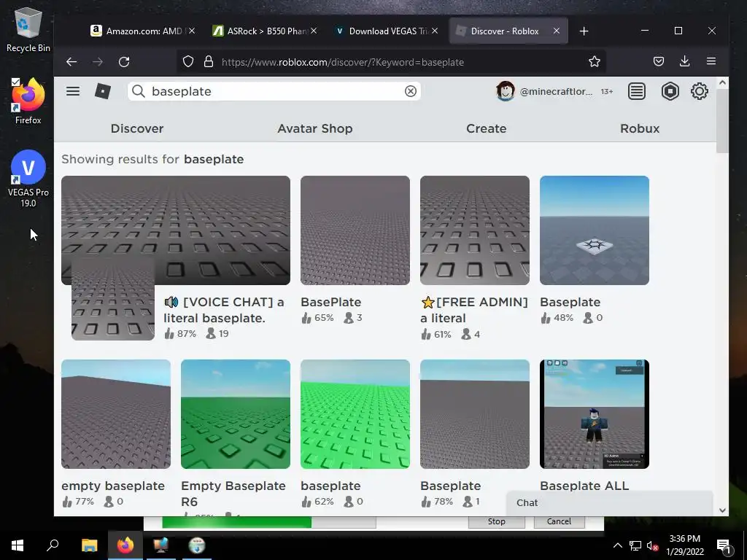Open the FREE ADMIN a literal game
This screenshot has height=560, width=747.
coord(474,230)
